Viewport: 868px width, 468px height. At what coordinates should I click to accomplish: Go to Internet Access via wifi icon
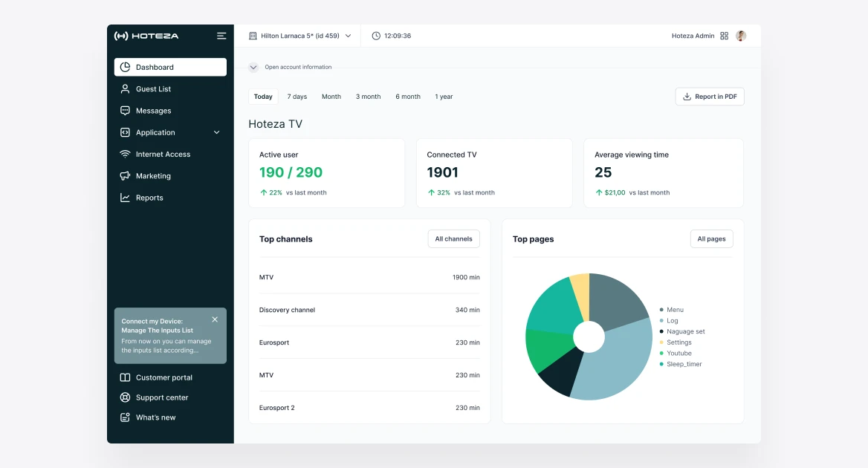[x=125, y=155]
